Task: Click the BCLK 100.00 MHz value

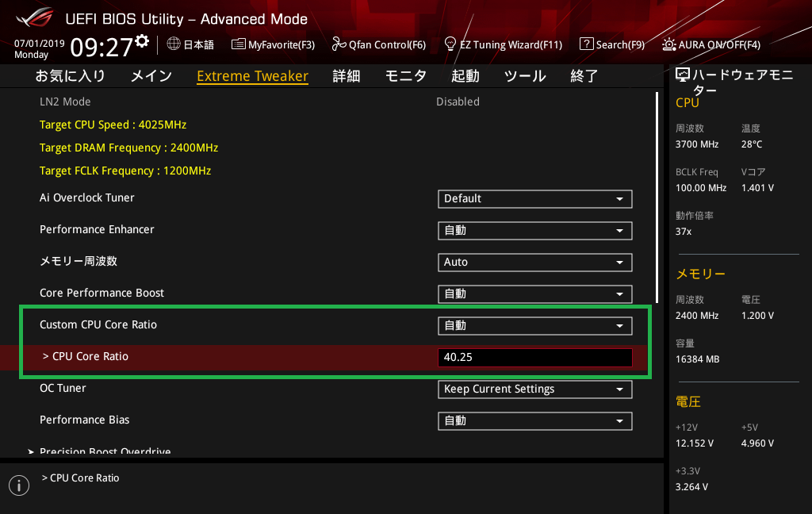Action: pyautogui.click(x=701, y=188)
